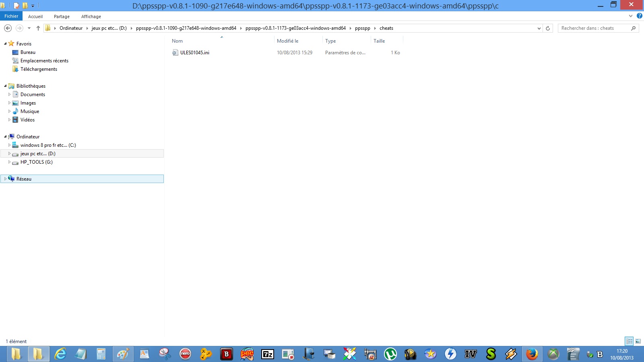Sort files by the Modifié le column
This screenshot has height=362, width=644.
coord(287,41)
